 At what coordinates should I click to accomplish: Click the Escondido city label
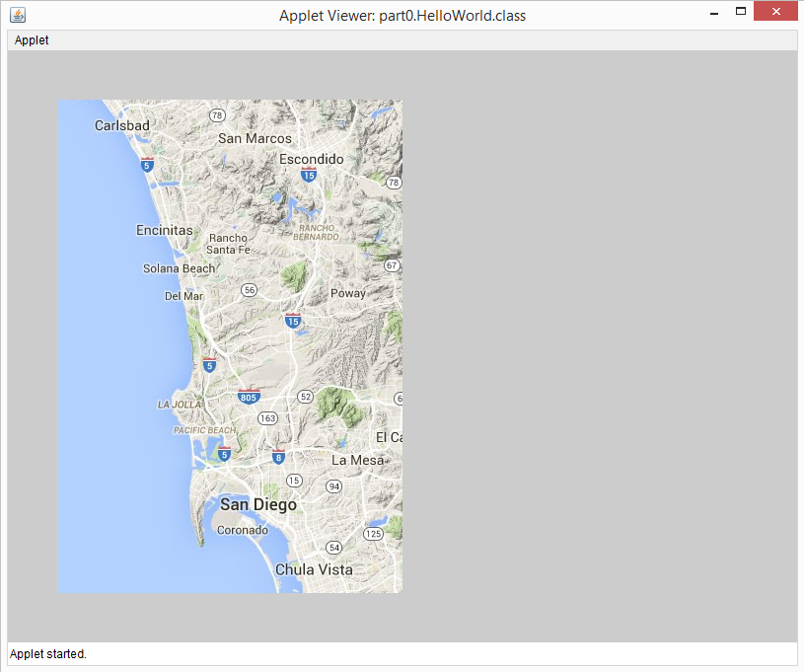(312, 159)
